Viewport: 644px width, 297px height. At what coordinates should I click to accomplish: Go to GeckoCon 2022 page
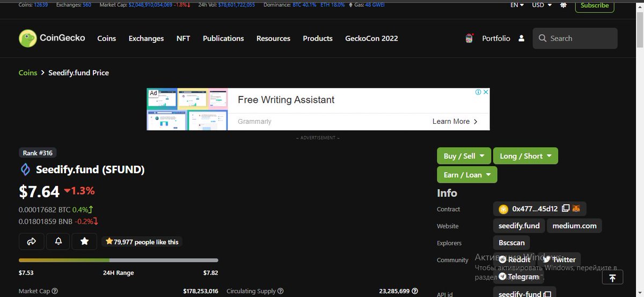(x=371, y=39)
